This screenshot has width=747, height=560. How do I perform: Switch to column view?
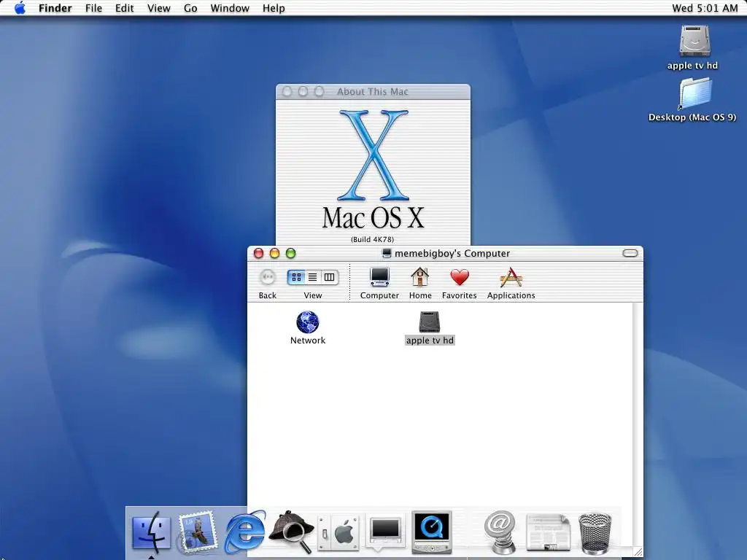coord(329,277)
